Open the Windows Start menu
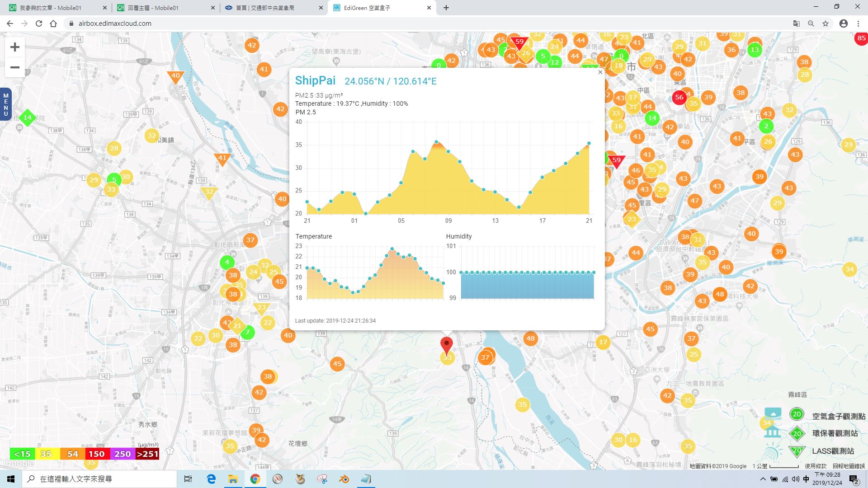 tap(11, 479)
